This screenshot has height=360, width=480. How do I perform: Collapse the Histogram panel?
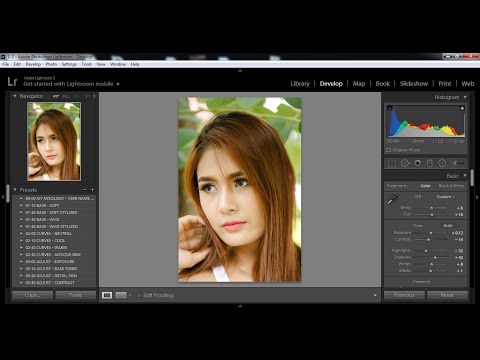pos(465,97)
